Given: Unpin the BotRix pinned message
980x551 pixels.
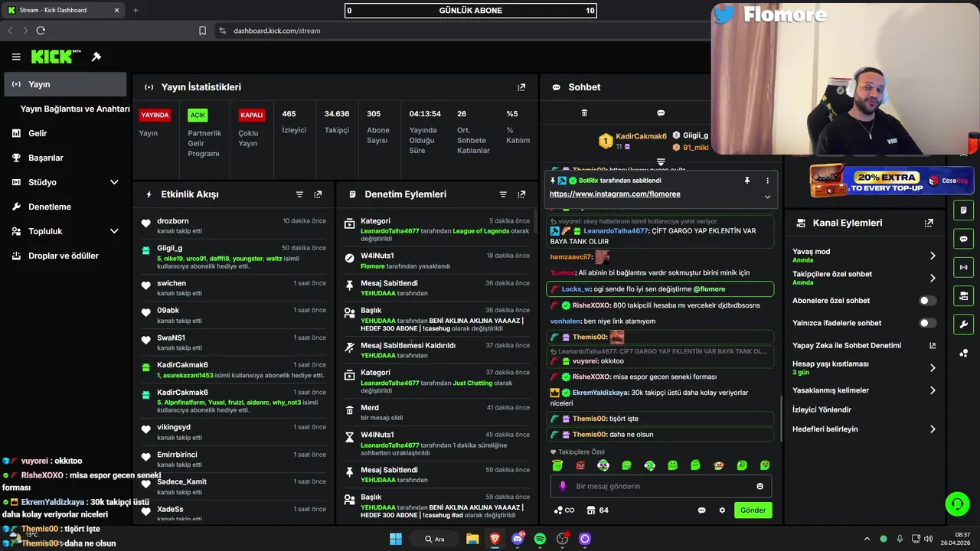Looking at the screenshot, I should point(746,181).
